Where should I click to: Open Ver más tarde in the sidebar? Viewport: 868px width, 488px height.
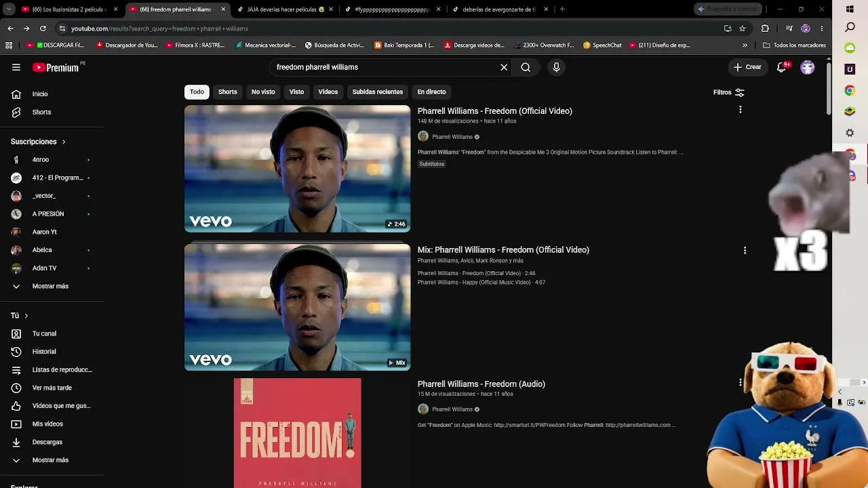(52, 388)
